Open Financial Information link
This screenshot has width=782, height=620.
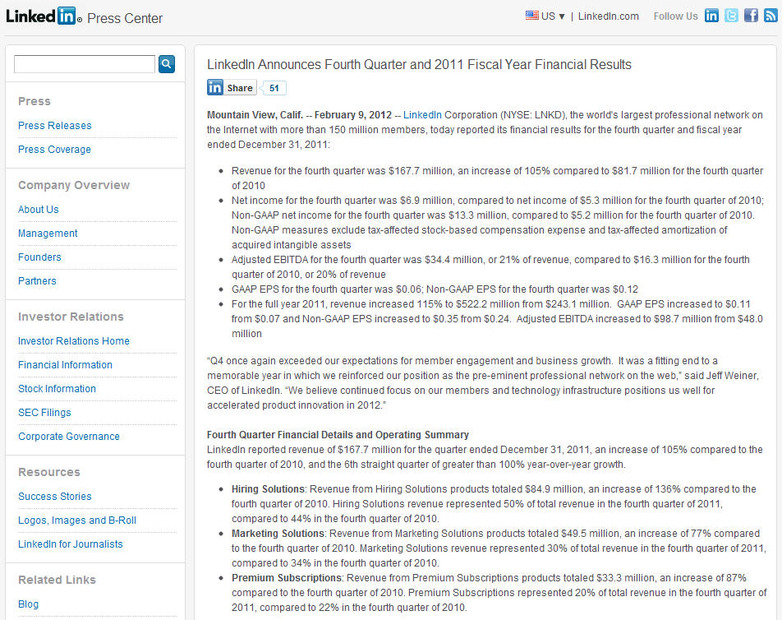point(65,365)
